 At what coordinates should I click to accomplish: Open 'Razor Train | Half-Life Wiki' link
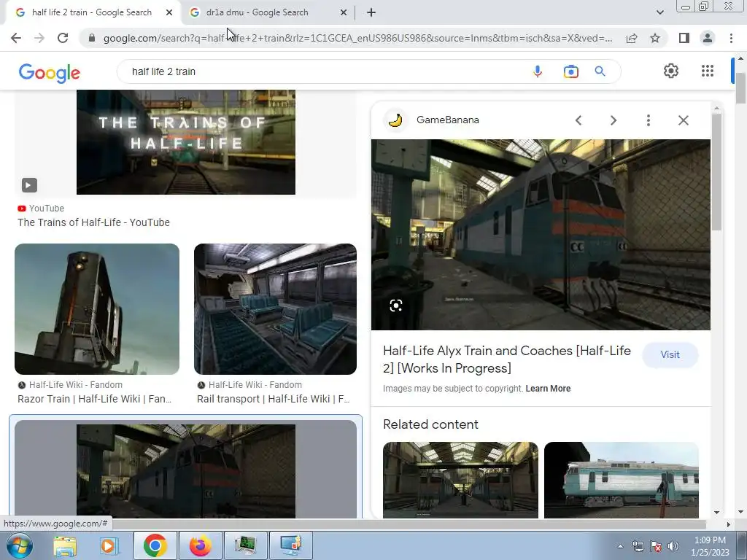point(94,399)
